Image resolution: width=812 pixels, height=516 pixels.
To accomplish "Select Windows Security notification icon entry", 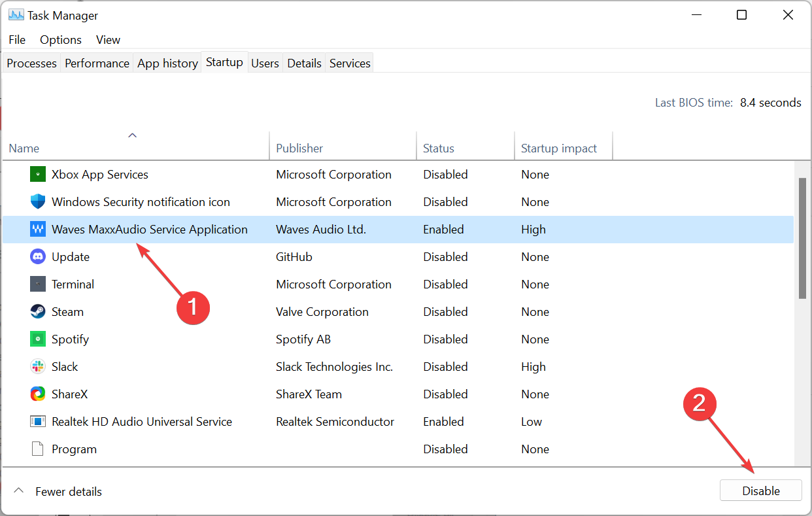I will pyautogui.click(x=141, y=202).
